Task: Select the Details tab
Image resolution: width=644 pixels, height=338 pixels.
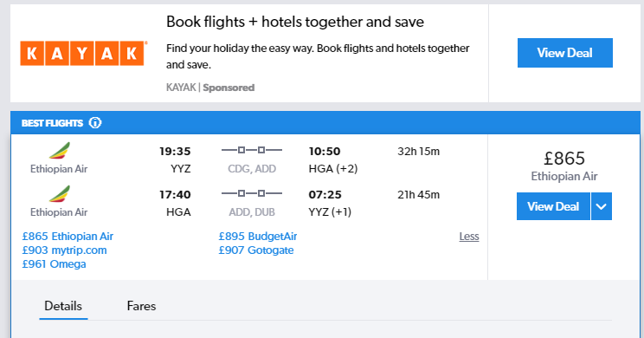Action: pyautogui.click(x=63, y=306)
